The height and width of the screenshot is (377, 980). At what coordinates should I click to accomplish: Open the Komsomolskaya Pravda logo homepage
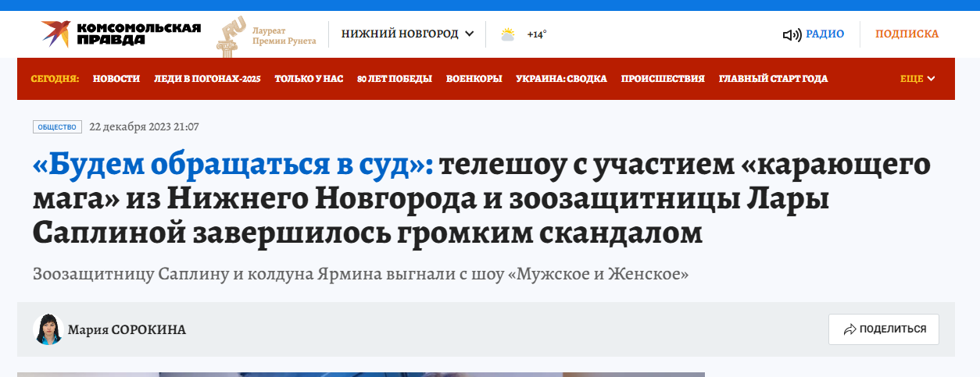pos(120,34)
